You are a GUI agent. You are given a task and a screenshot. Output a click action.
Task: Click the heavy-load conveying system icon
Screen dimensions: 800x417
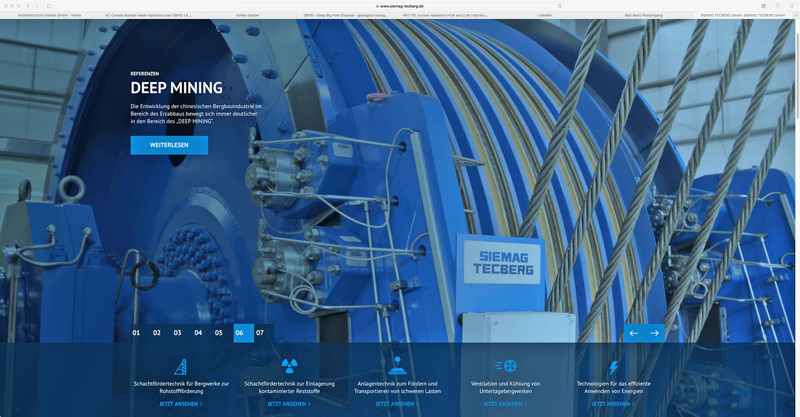pyautogui.click(x=397, y=365)
